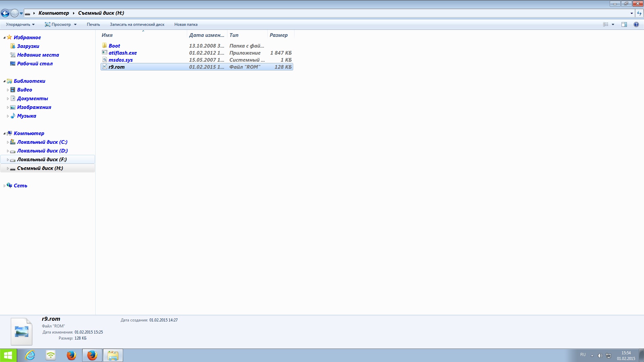Screen dimensions: 644x362
Task: Sort files by Размер column header
Action: click(x=278, y=35)
